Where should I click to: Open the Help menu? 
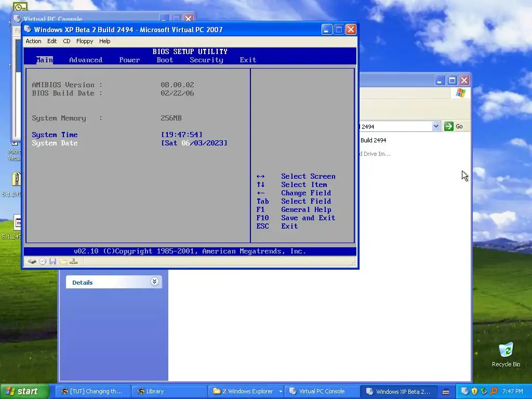[x=104, y=41]
